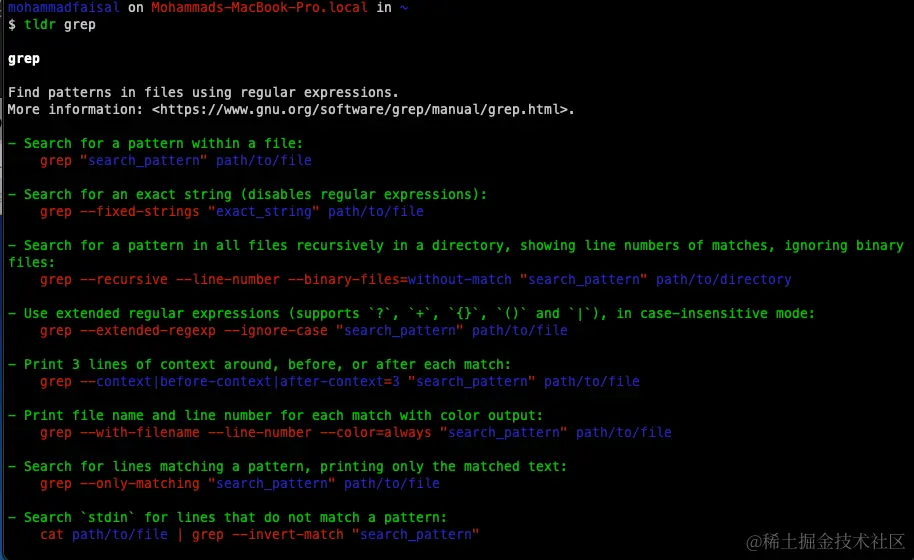Viewport: 914px width, 560px height.
Task: Click 'Find patterns in files using regular expressions.'
Action: point(203,93)
